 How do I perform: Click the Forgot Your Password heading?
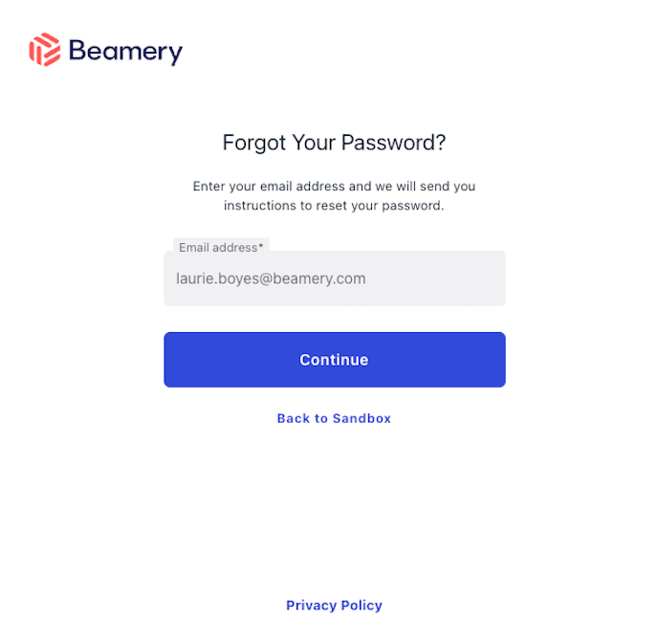tap(334, 144)
